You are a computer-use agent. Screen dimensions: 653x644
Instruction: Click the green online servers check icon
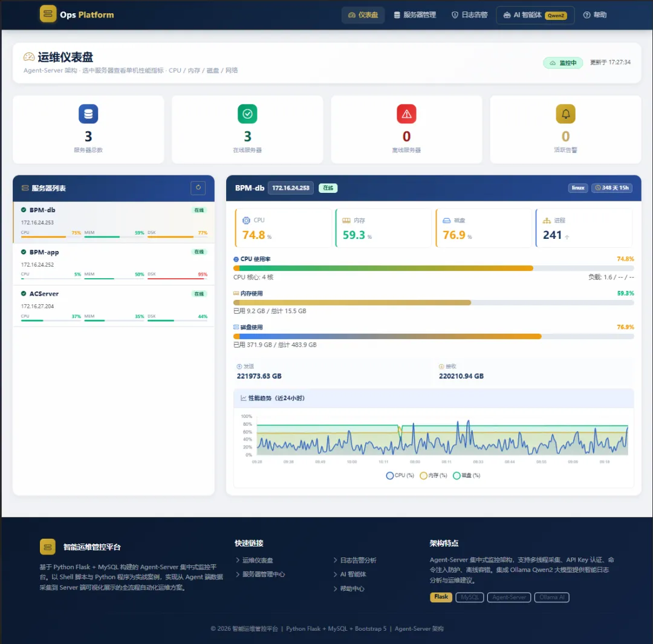point(247,114)
